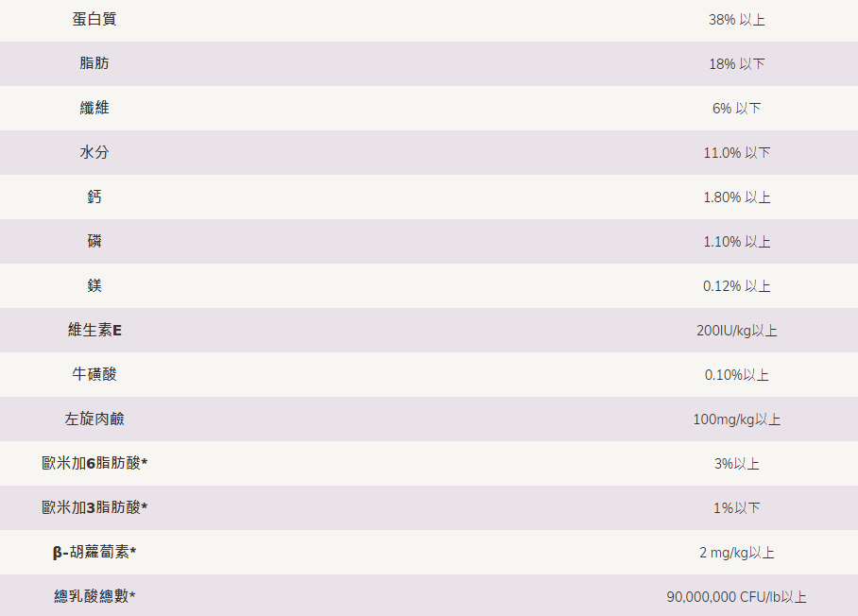Click the 纖維 row label
This screenshot has width=858, height=616.
click(x=94, y=109)
